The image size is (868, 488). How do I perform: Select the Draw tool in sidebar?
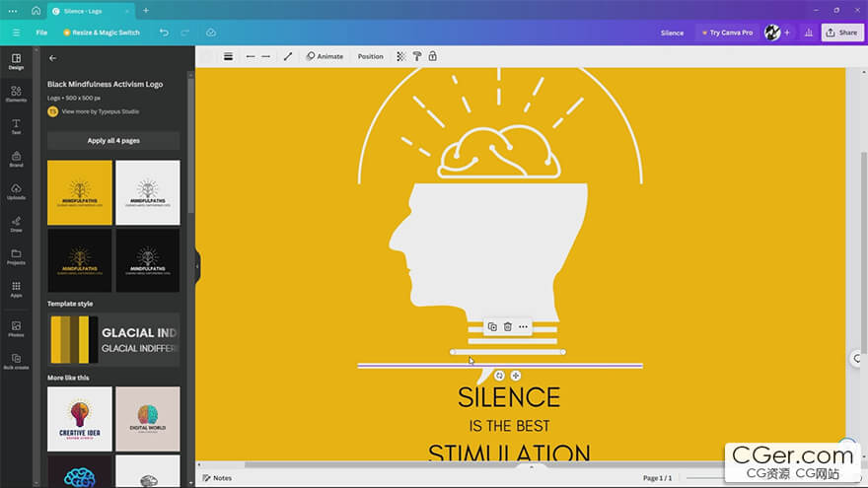coord(16,224)
